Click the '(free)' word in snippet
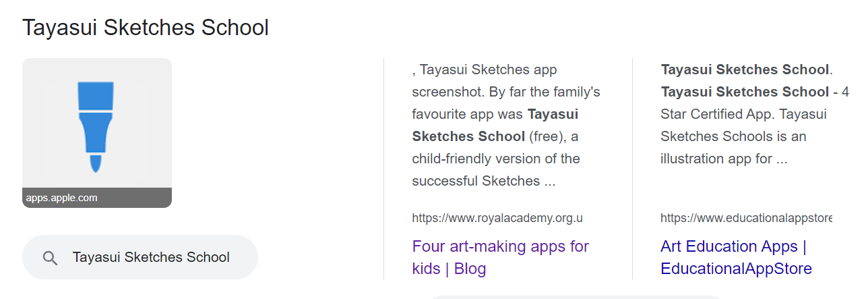 click(547, 136)
